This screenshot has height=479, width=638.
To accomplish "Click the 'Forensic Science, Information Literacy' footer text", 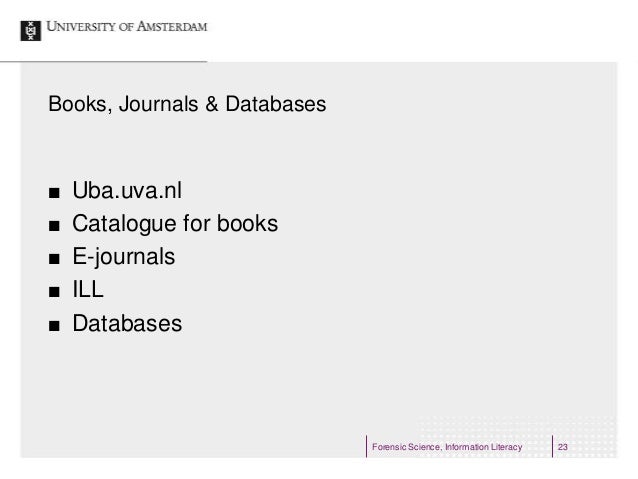I will click(446, 446).
